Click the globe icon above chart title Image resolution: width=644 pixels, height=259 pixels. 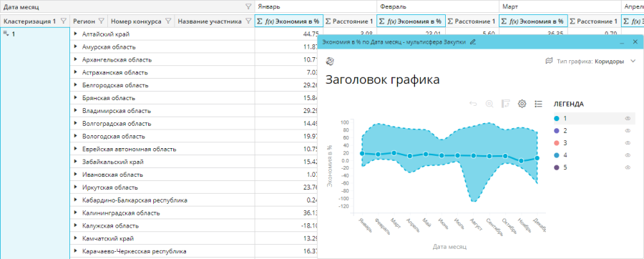pos(330,61)
